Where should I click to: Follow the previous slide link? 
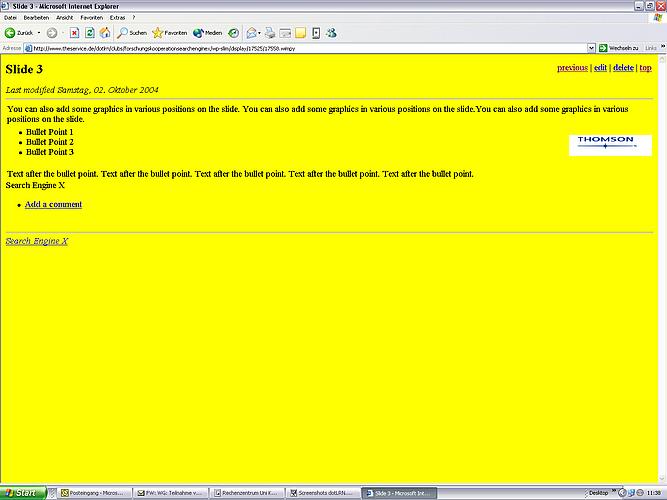coord(573,68)
